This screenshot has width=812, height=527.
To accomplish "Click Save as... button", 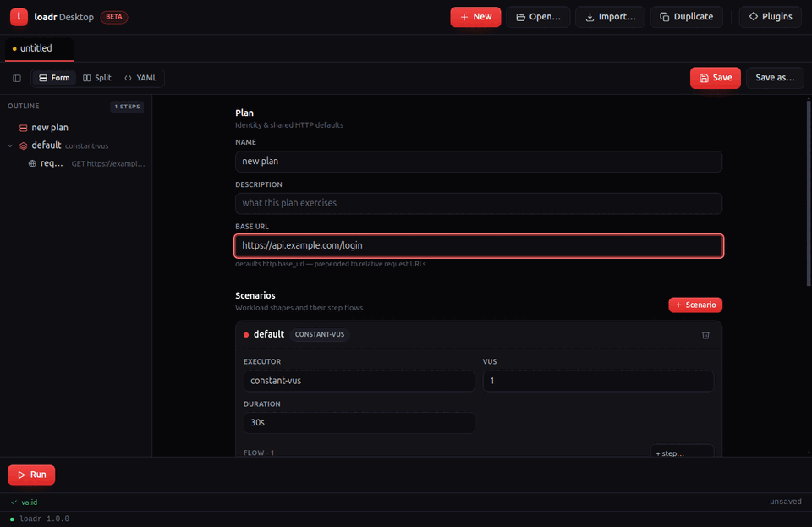I will [775, 78].
